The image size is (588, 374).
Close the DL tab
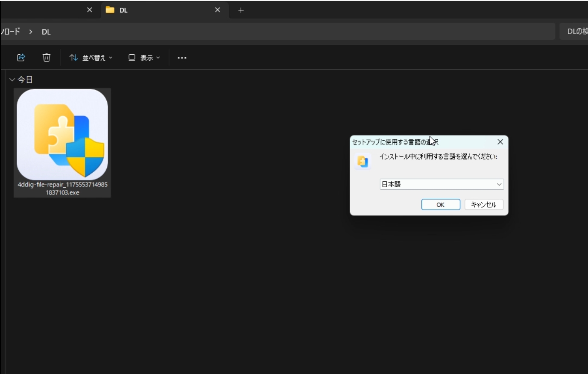click(x=217, y=10)
